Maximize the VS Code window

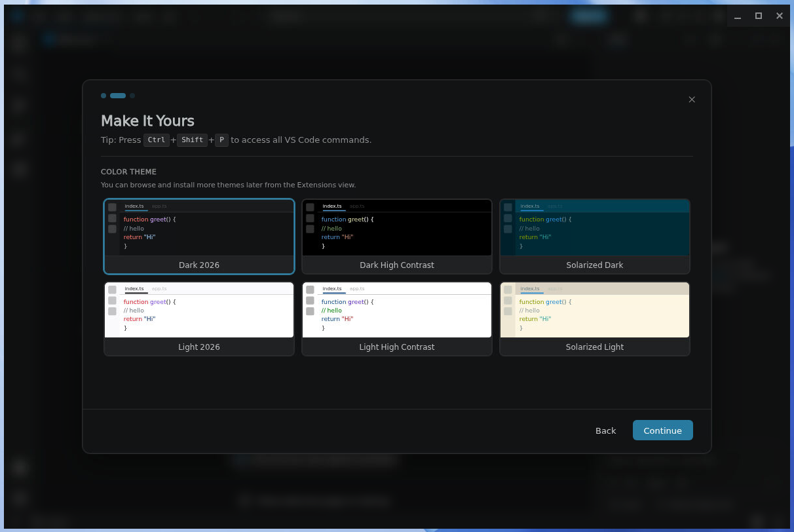(759, 16)
